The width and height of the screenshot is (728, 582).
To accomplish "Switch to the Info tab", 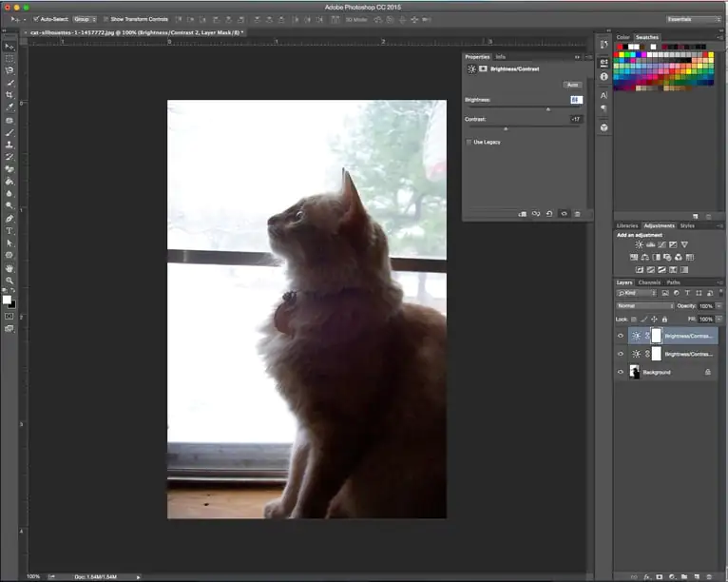I will (x=500, y=57).
